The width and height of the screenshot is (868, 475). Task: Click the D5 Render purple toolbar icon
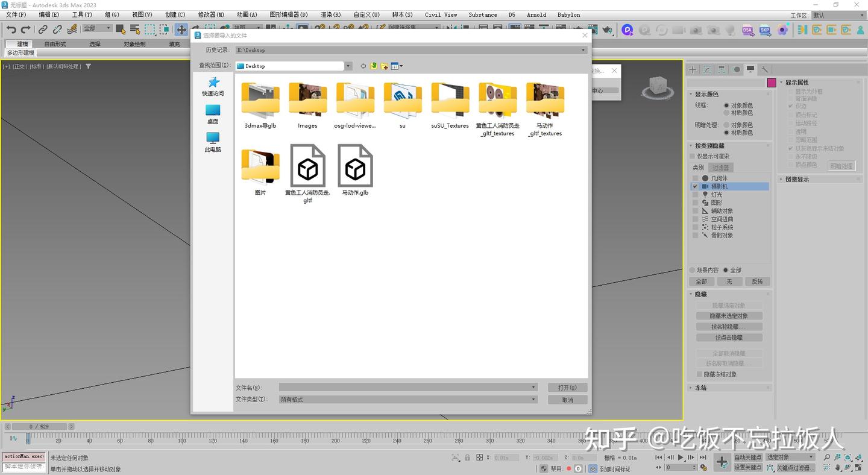627,30
